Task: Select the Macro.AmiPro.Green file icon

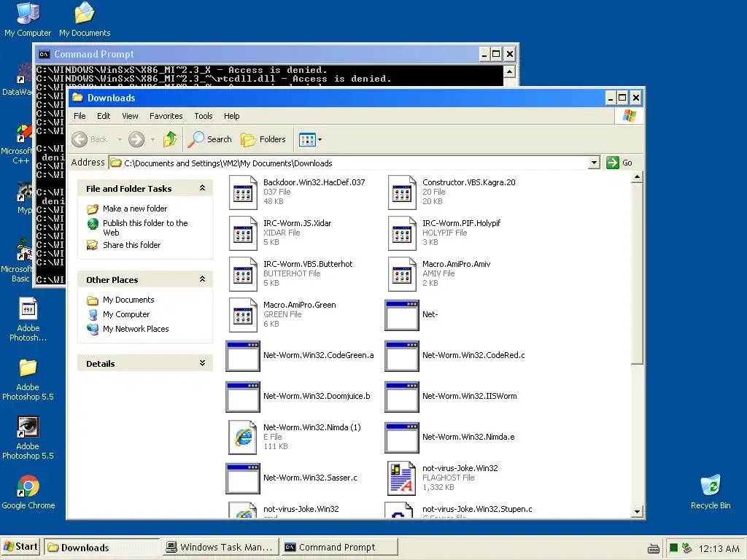Action: (x=243, y=315)
